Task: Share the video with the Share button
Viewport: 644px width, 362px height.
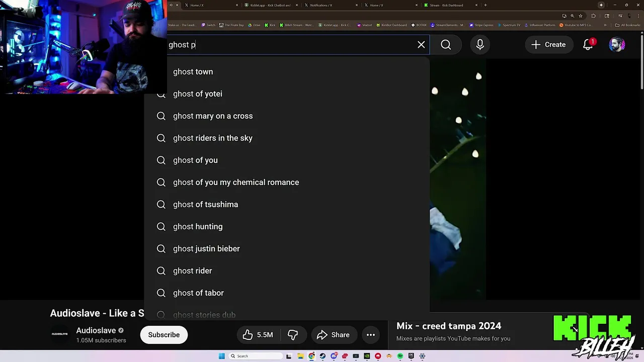Action: coord(333,335)
